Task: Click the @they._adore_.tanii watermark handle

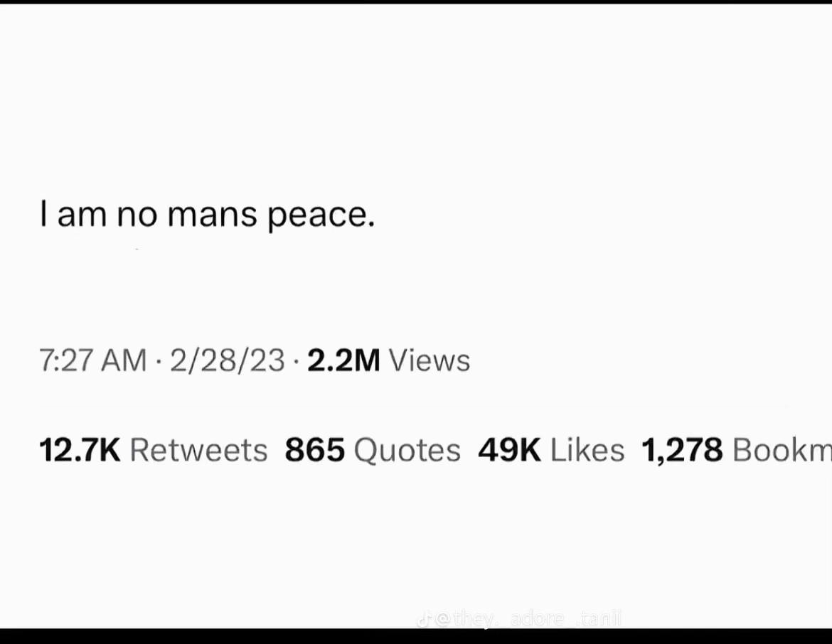Action: [528, 619]
